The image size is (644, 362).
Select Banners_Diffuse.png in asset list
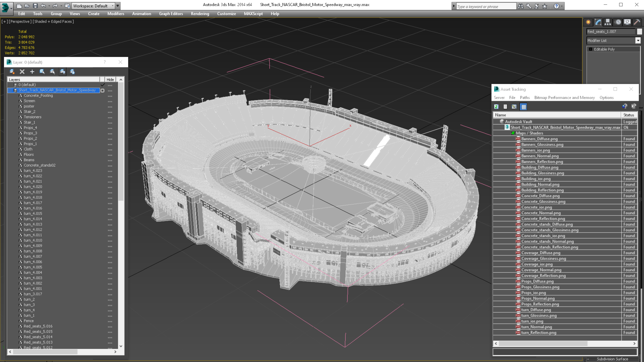pyautogui.click(x=539, y=139)
